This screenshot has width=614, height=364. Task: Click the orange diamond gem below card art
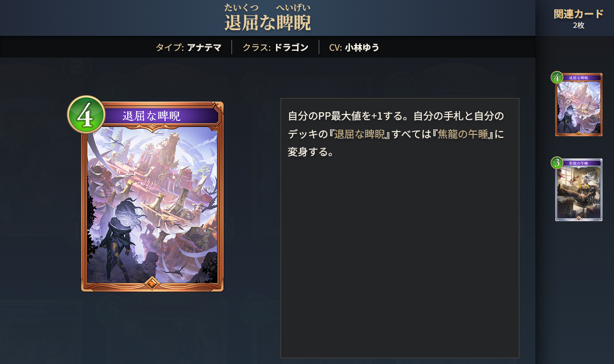pos(152,283)
